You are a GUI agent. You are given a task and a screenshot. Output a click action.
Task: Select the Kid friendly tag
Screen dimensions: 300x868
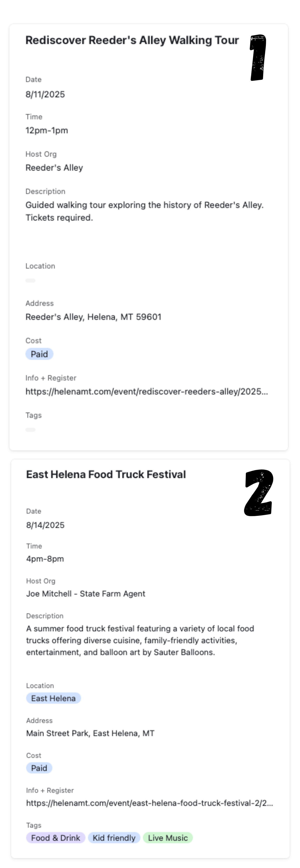(114, 838)
